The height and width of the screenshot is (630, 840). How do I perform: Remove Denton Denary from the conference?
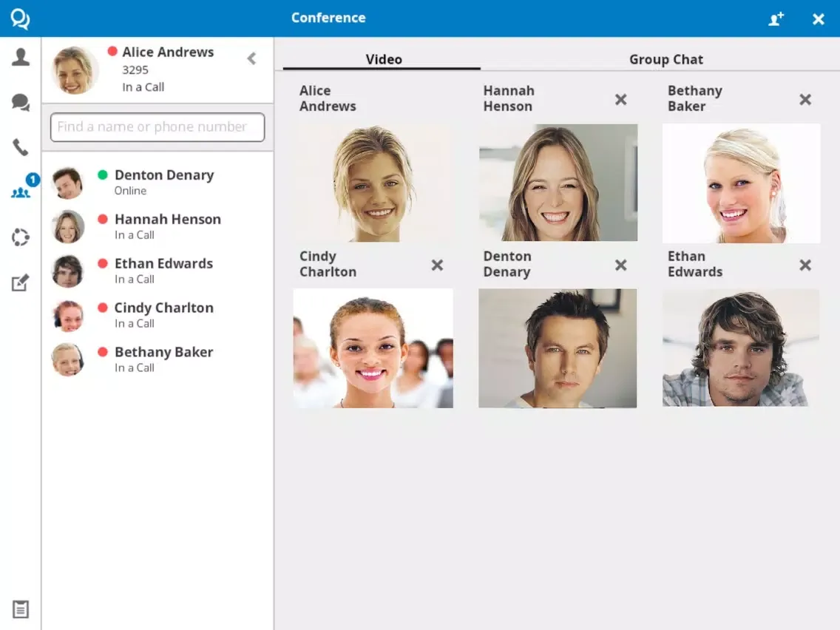coord(621,265)
